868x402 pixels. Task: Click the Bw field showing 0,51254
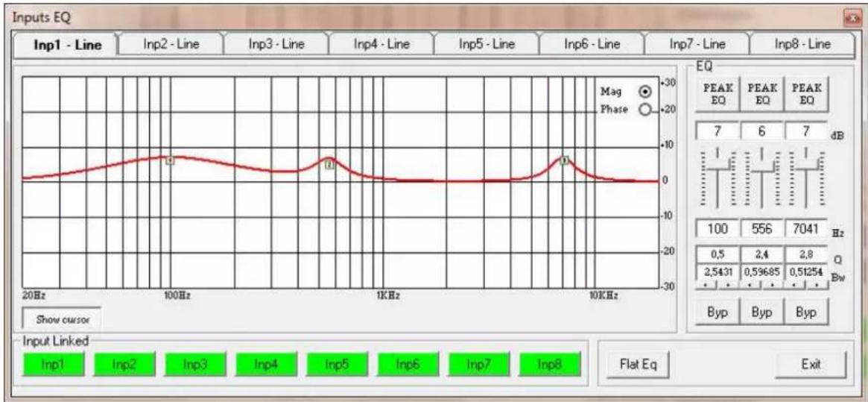tap(807, 272)
